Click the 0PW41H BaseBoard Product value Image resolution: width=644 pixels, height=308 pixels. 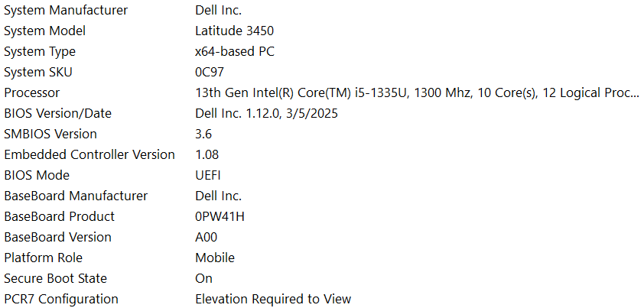pyautogui.click(x=220, y=217)
